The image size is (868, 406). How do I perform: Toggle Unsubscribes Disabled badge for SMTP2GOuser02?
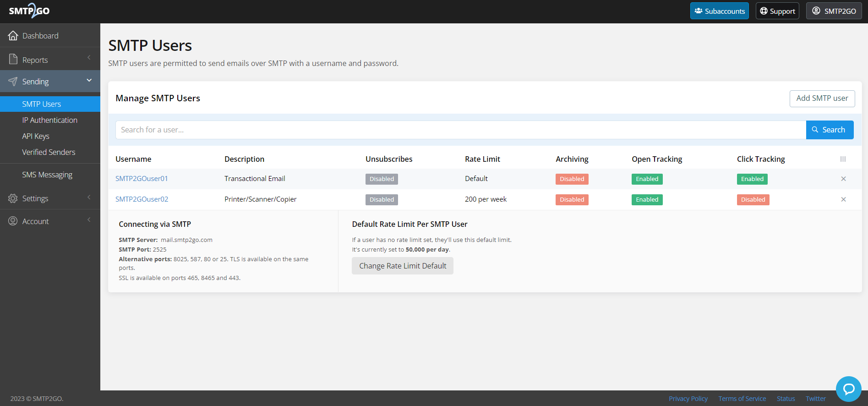click(x=382, y=200)
